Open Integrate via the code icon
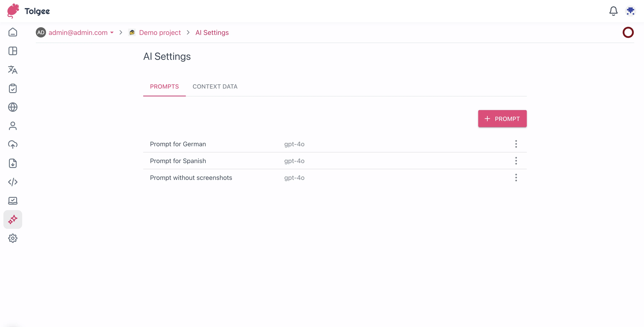Viewport: 644px width, 327px height. (13, 182)
